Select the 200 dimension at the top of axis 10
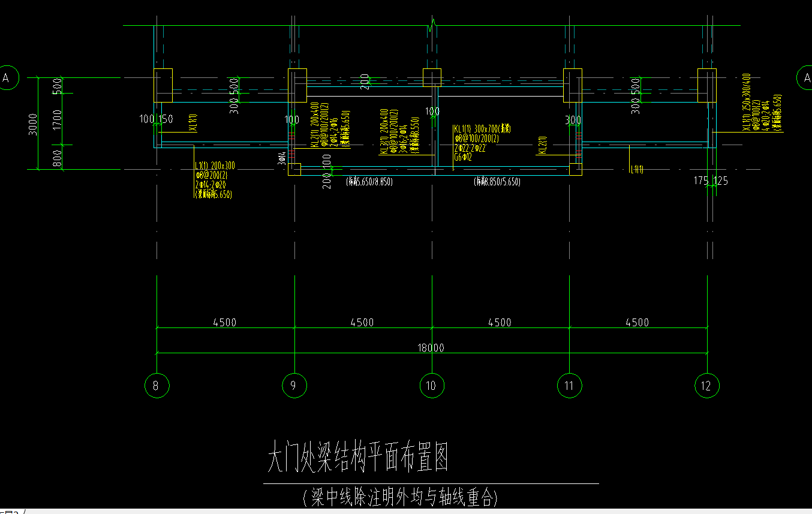This screenshot has height=514, width=812. 363,82
